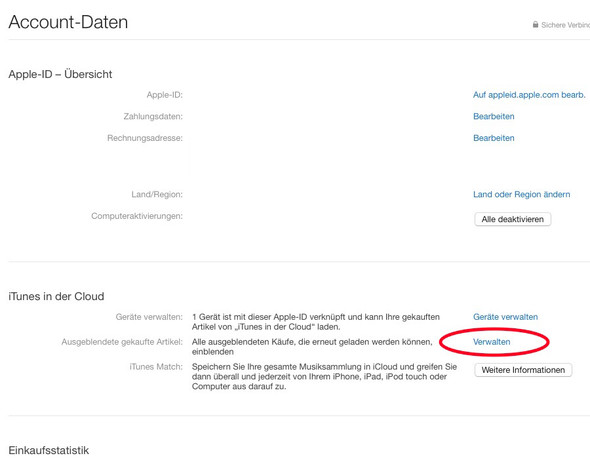Click the 'Account-Daten' page heading
The image size is (590, 460).
coord(68,22)
